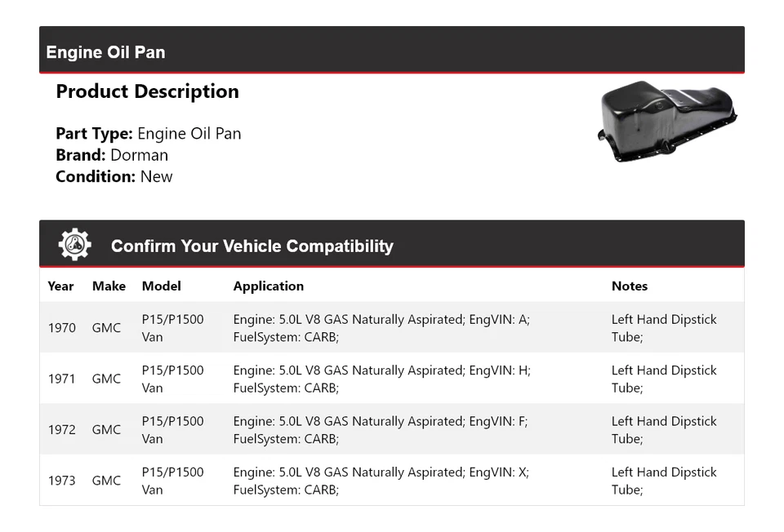Click the Dorman brand text
Image resolution: width=784 pixels, height=532 pixels.
139,155
